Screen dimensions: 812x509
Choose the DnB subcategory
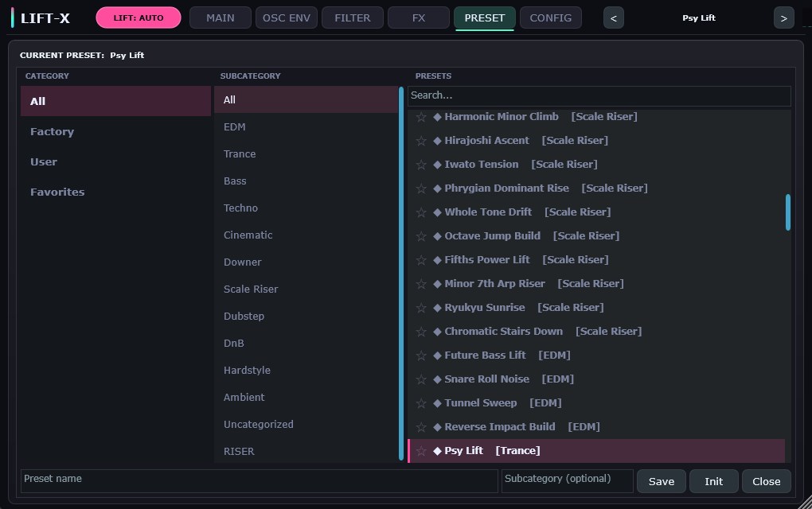tap(306, 343)
